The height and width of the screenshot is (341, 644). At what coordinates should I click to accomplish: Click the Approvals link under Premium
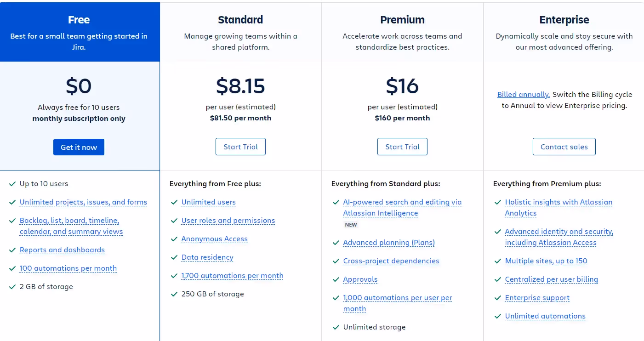(360, 279)
